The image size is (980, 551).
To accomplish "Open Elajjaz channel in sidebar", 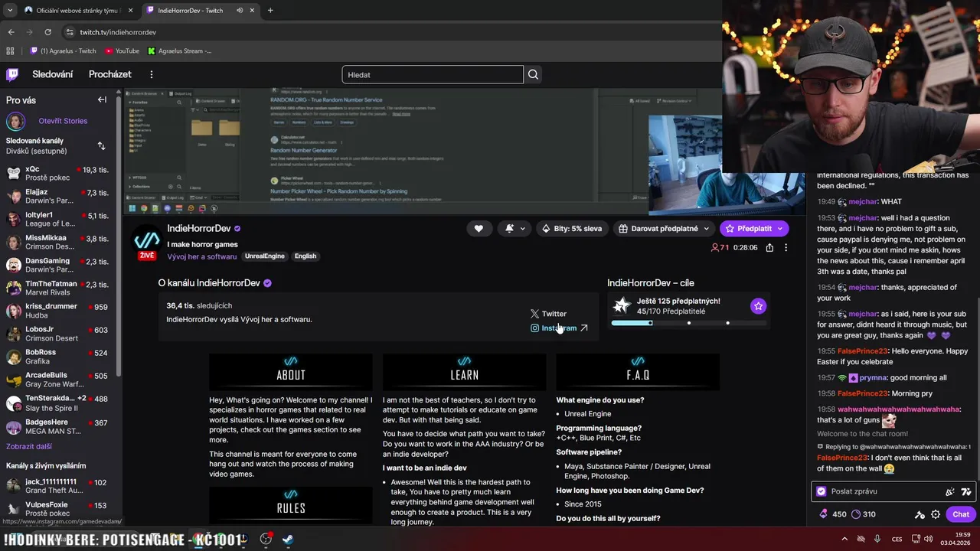I will (60, 196).
